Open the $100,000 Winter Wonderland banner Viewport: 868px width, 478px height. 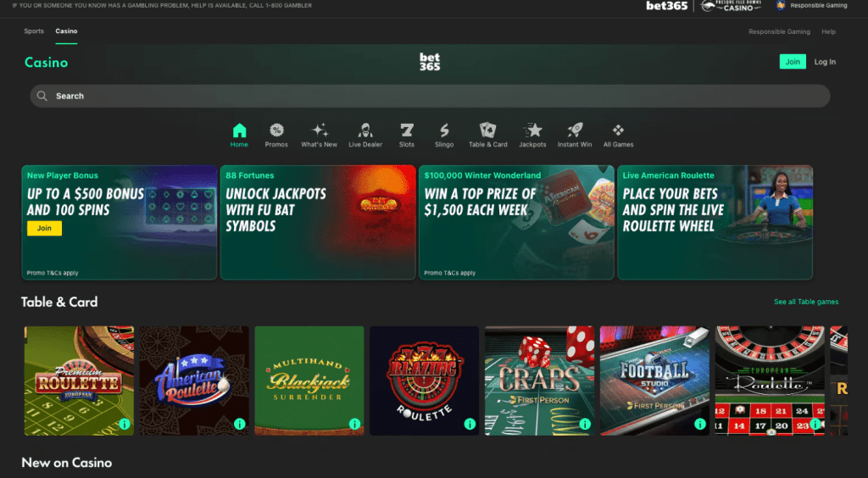516,222
